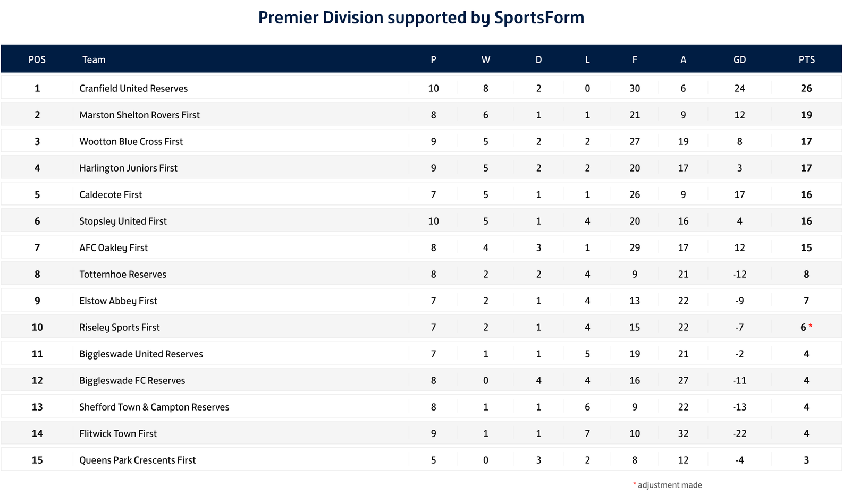The image size is (843, 504).
Task: Open Wootton Blue Cross First team
Action: point(131,141)
